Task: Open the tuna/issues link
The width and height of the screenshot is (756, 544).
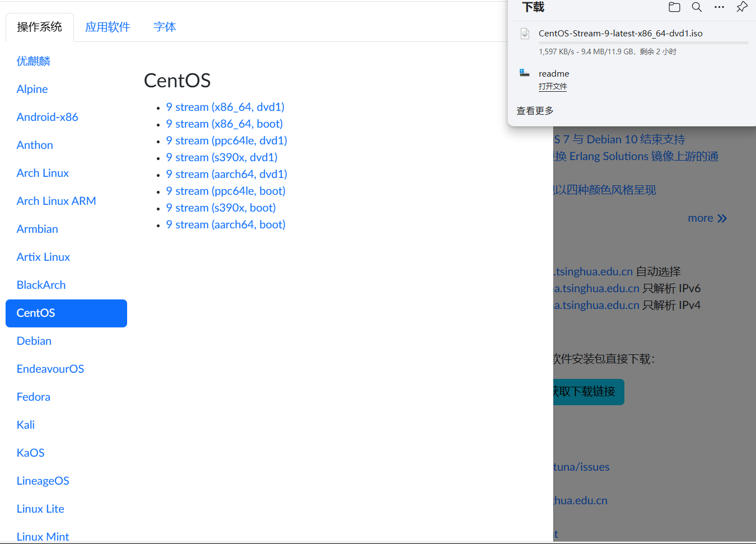Action: (581, 467)
